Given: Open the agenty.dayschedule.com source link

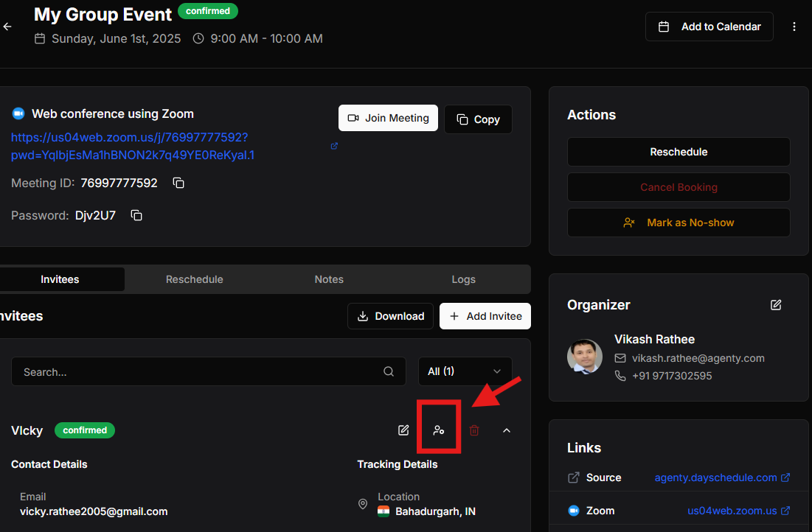Looking at the screenshot, I should (x=722, y=477).
